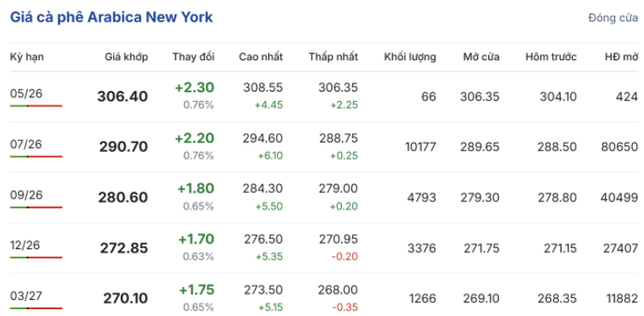
Task: Click the 07/26 contract price range bar
Action: coord(36,156)
